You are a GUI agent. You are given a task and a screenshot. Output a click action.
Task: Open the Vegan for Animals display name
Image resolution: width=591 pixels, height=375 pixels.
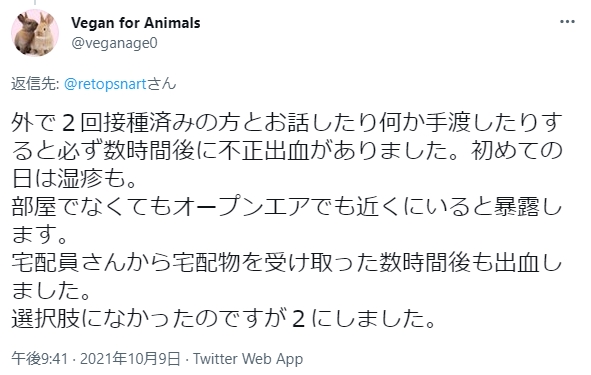(136, 23)
